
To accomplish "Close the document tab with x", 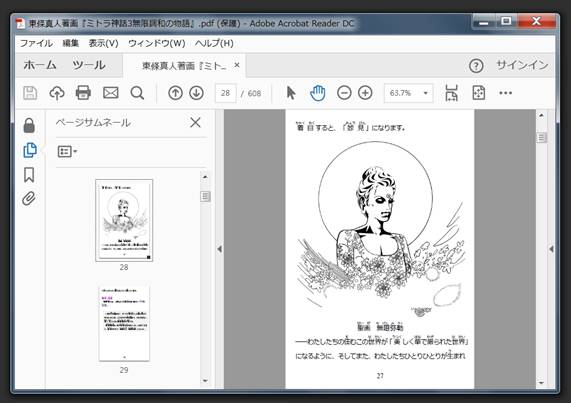I will pyautogui.click(x=237, y=65).
